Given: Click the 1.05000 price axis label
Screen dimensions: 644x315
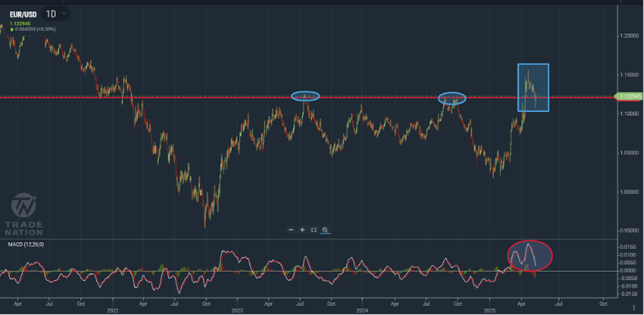Looking at the screenshot, I should pyautogui.click(x=629, y=153).
